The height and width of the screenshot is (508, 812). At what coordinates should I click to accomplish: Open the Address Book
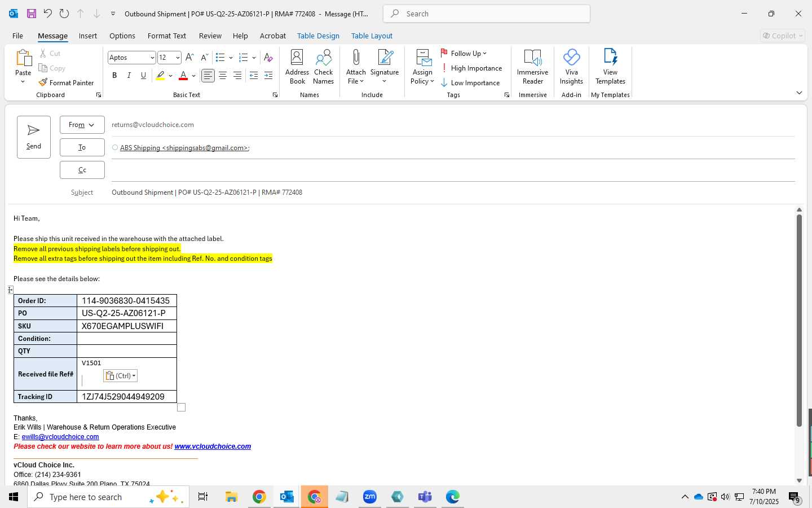coord(297,67)
